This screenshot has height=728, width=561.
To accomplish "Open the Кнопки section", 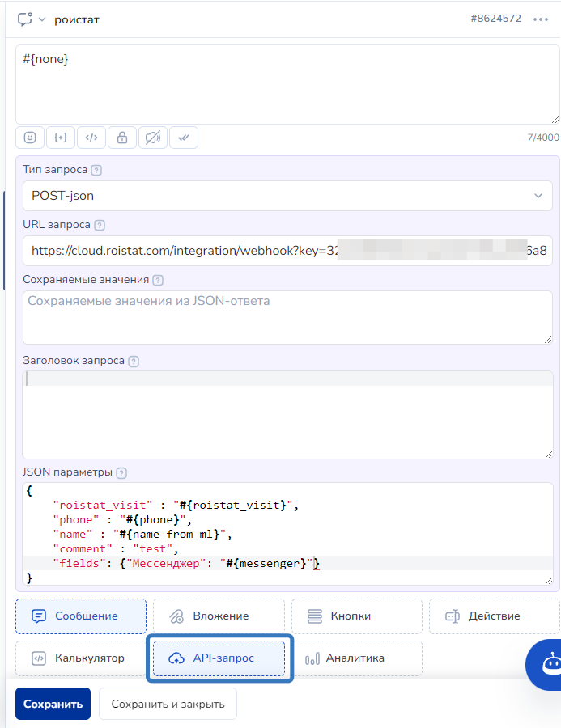I will [356, 616].
